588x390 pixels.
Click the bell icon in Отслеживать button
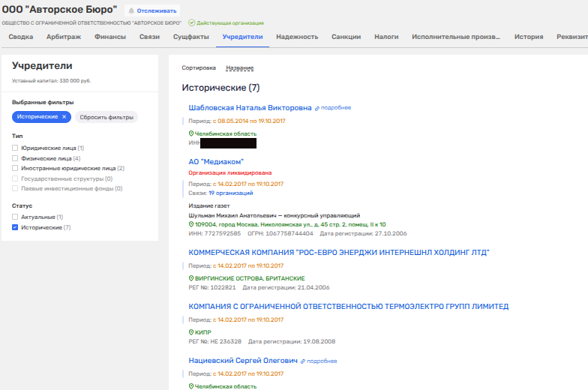pyautogui.click(x=132, y=11)
